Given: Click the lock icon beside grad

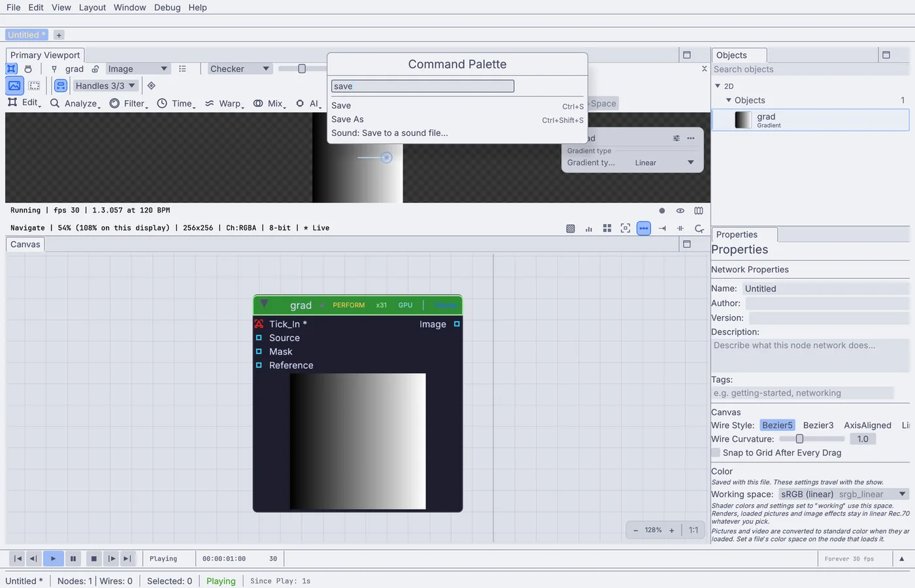Looking at the screenshot, I should pos(95,69).
